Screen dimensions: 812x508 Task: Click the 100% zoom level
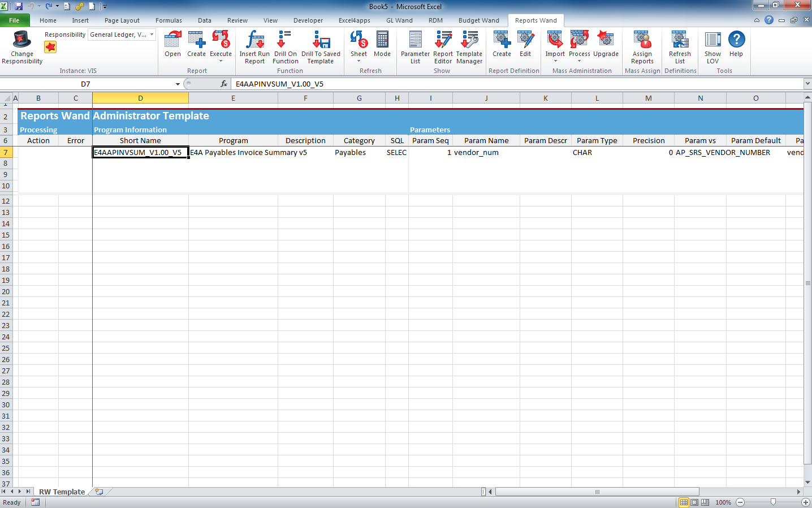(x=723, y=502)
